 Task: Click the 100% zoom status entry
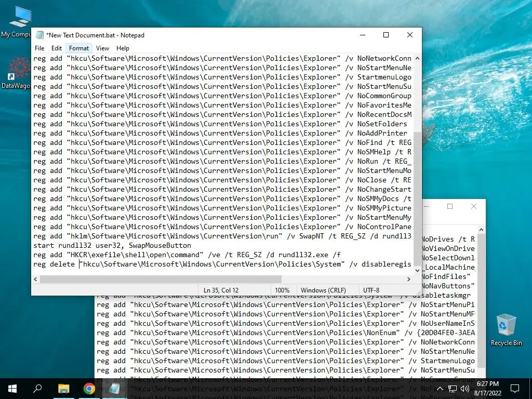coord(282,290)
